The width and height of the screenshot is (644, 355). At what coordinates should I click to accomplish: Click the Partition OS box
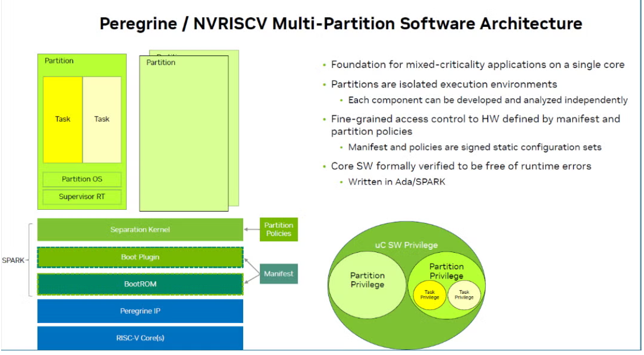82,179
